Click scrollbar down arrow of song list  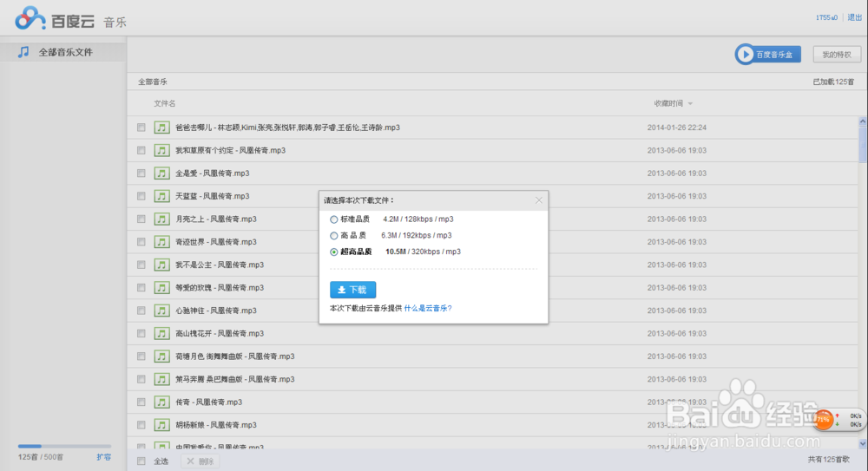(x=863, y=444)
